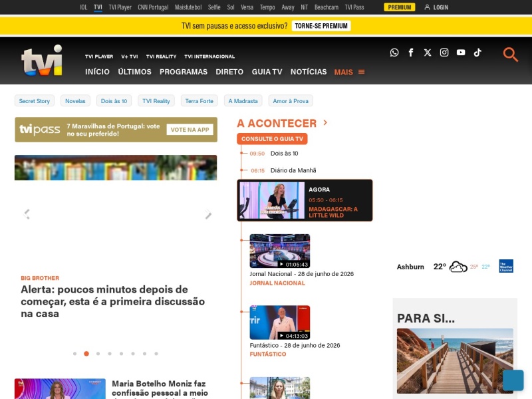
Task: Open DIRETO in main navigation
Action: [x=229, y=72]
